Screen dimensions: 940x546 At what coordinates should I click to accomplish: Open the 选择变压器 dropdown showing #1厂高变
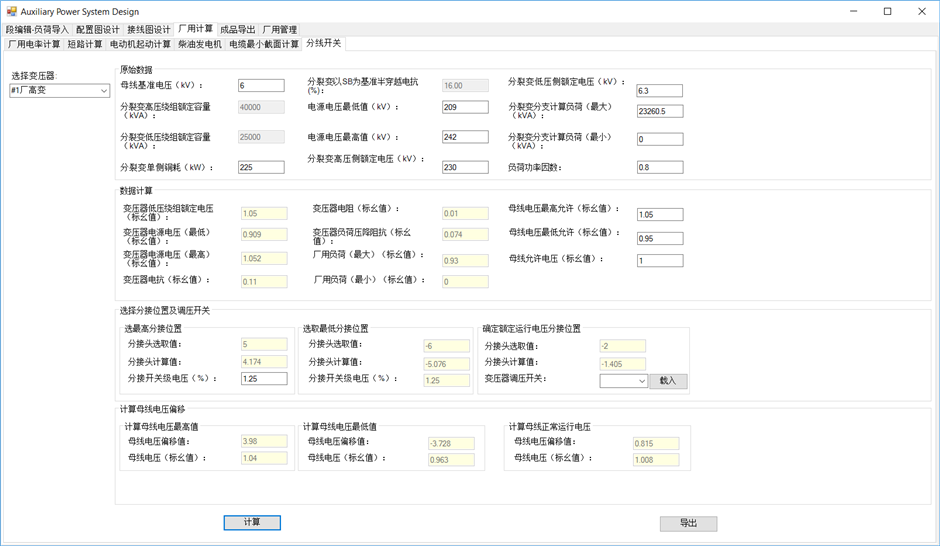[x=59, y=91]
